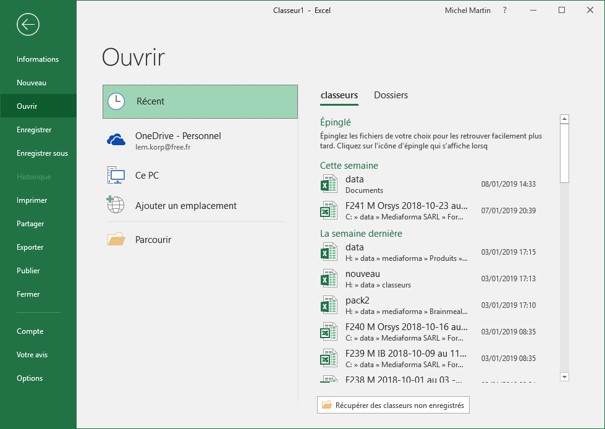Switch to the Dossiers tab
The width and height of the screenshot is (605, 429).
point(390,96)
